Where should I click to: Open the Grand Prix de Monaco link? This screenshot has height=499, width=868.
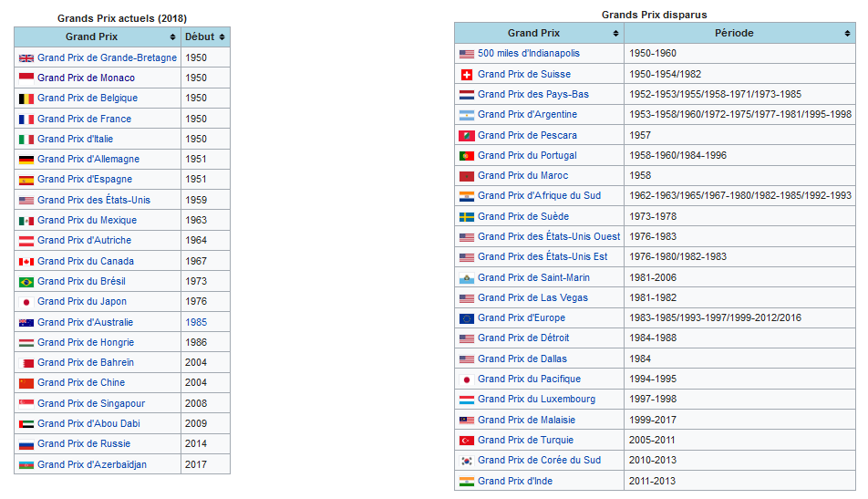click(x=86, y=78)
